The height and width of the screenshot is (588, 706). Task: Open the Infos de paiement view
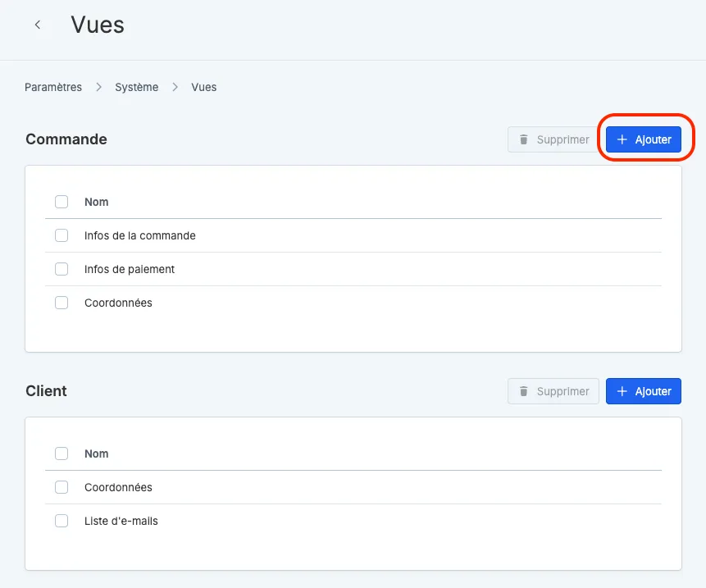click(x=130, y=269)
